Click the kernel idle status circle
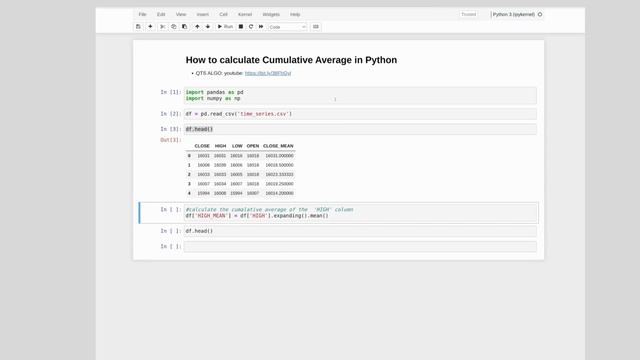This screenshot has height=360, width=640. coord(540,14)
